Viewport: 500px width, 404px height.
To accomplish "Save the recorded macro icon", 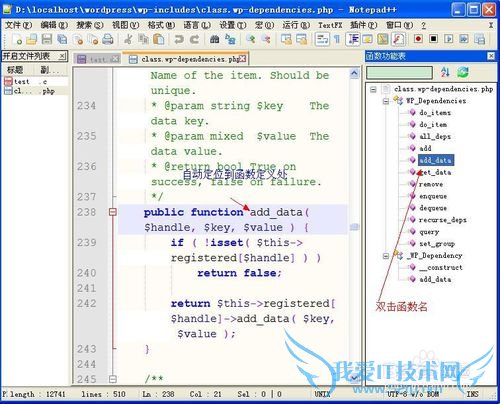I will coord(479,39).
